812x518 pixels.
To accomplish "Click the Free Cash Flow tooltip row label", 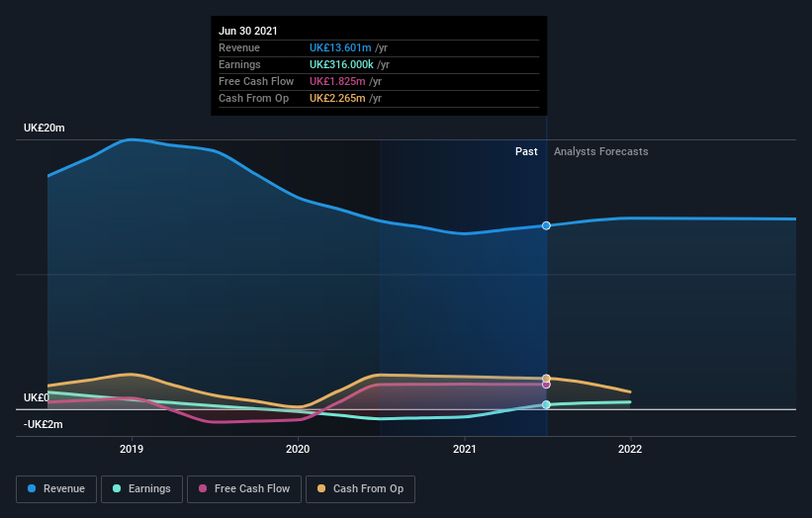I will point(256,81).
